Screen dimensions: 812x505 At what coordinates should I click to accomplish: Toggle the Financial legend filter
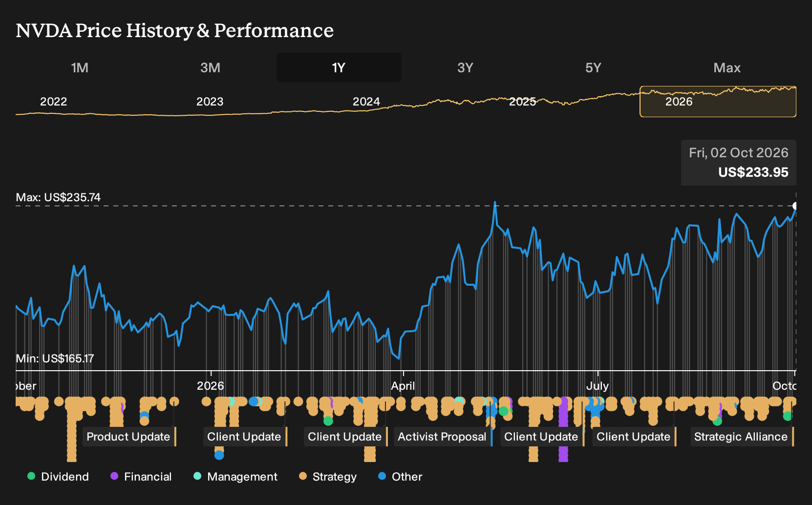tap(141, 477)
